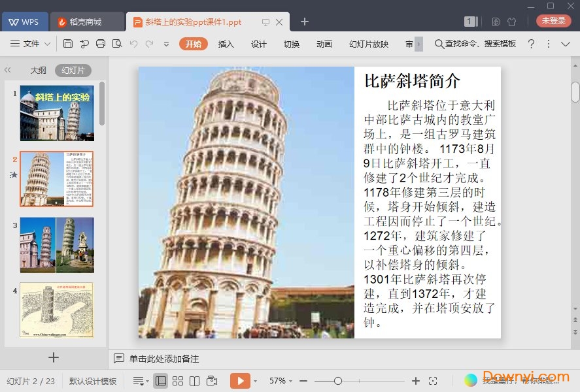Open the 幻灯片放映 ribbon tab
Screen dimensions: 580x392
(x=368, y=44)
